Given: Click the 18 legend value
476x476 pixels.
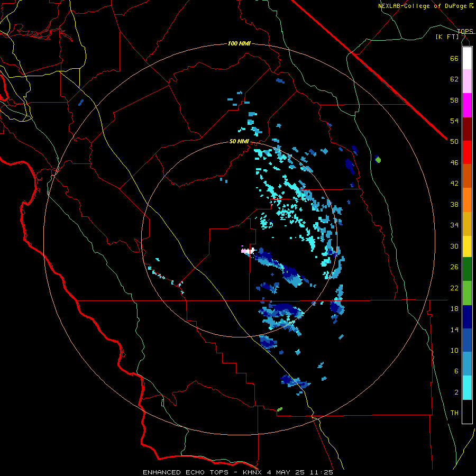Looking at the screenshot, I should (454, 309).
